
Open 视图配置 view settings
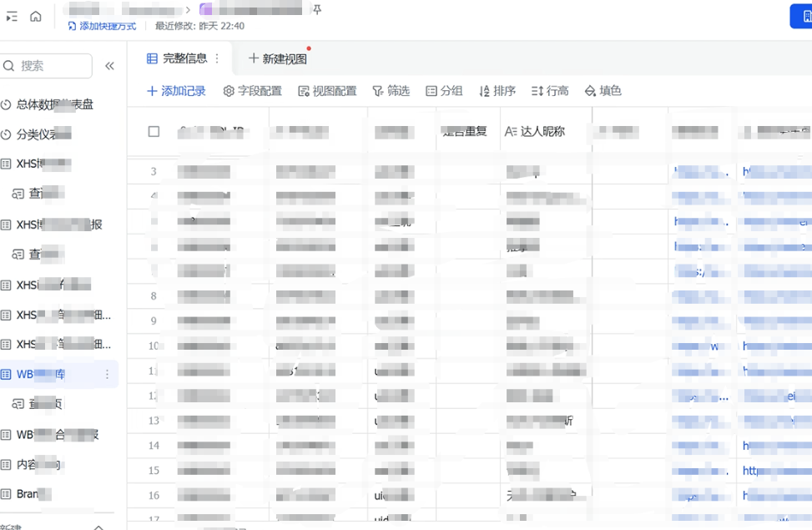(x=328, y=91)
